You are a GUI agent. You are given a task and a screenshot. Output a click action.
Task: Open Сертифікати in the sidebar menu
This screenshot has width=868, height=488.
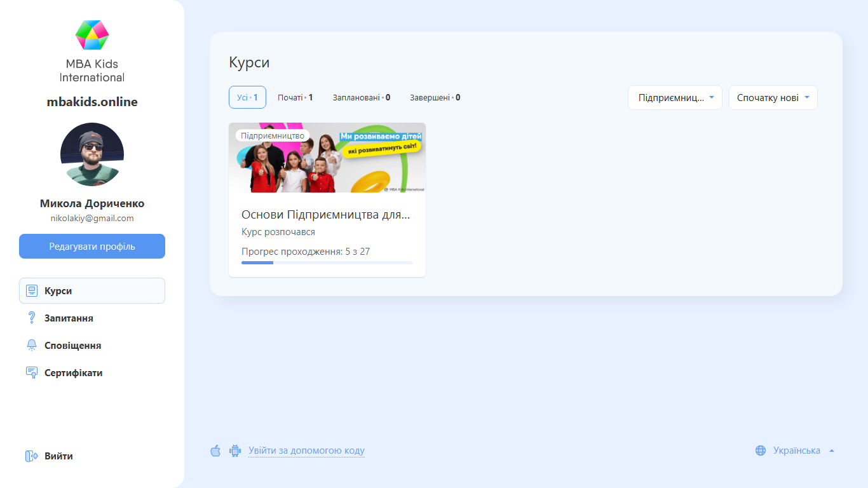(92, 373)
